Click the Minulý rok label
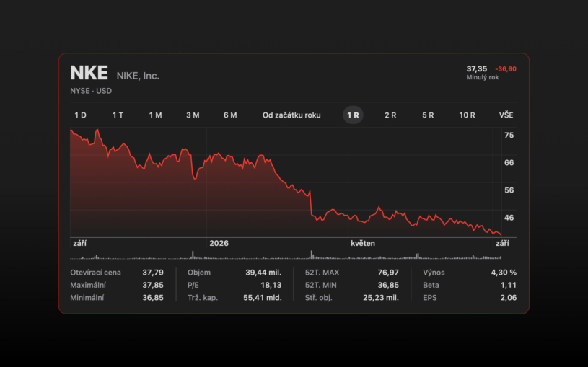This screenshot has height=367, width=588. [482, 77]
